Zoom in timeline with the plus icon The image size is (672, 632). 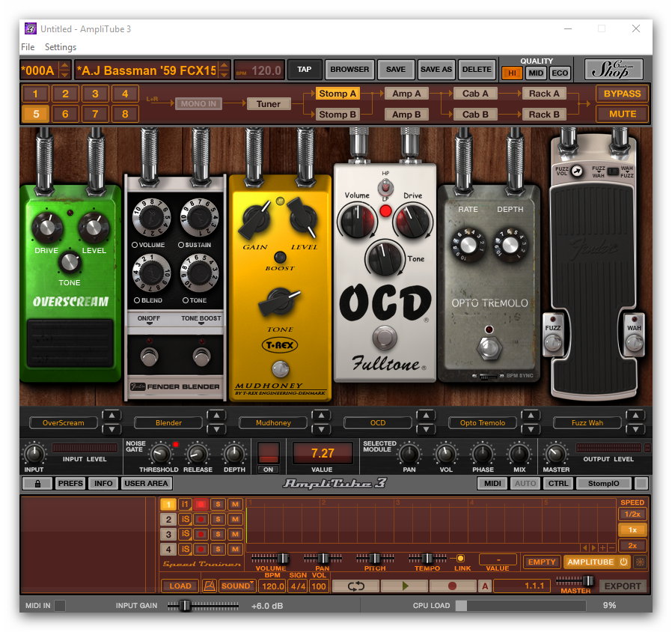tap(603, 547)
